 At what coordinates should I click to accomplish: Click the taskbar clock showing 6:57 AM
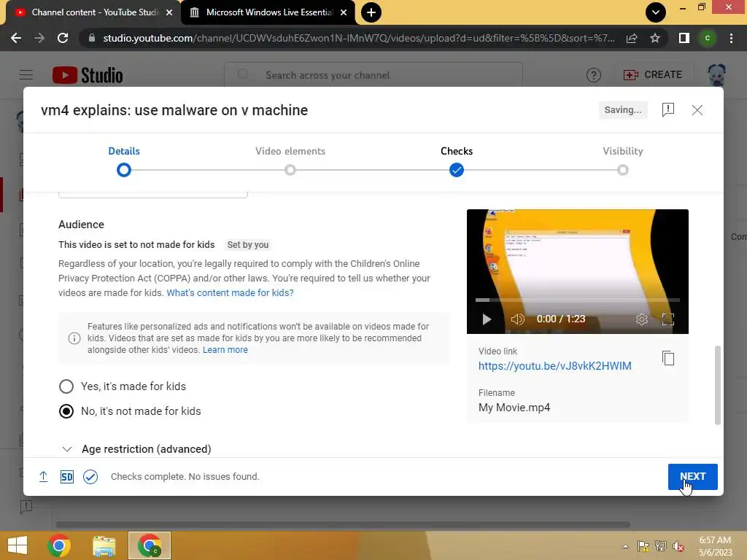(715, 546)
